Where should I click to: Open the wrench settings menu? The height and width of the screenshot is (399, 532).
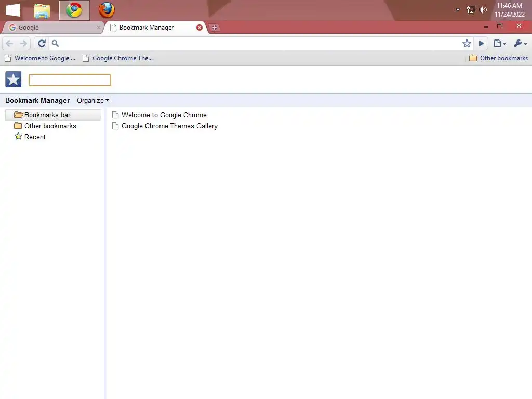(x=520, y=44)
